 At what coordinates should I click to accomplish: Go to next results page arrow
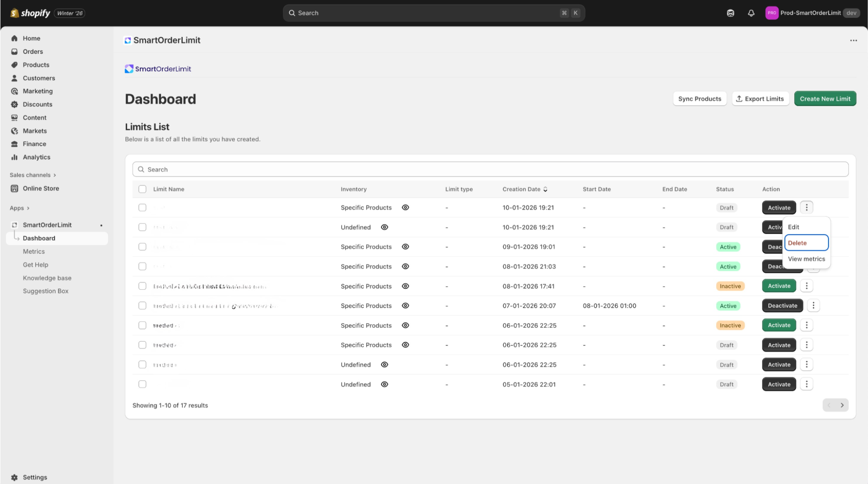point(842,405)
